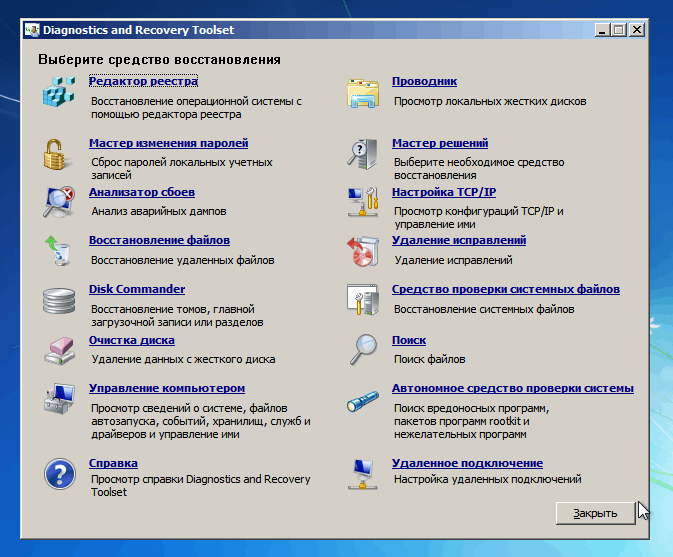Launch Мастер решений link

440,143
